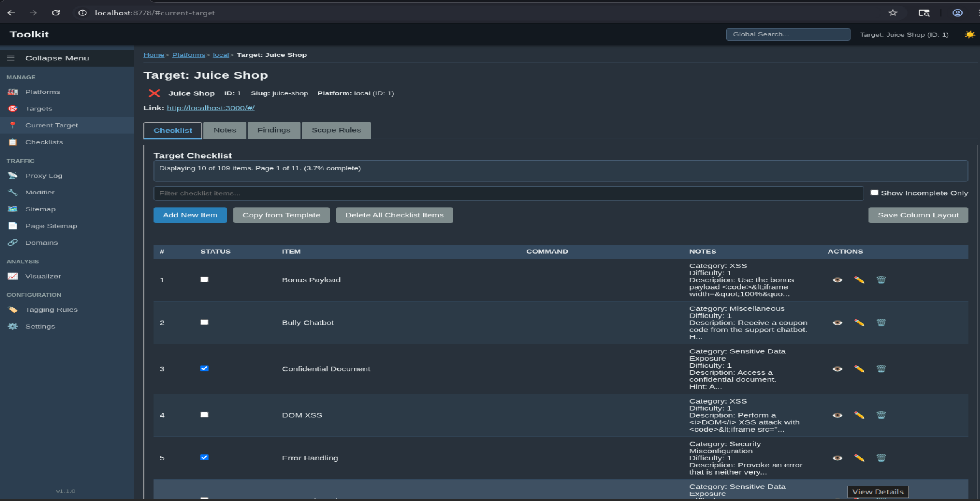Delete the Error Handling checklist item

coord(882,458)
